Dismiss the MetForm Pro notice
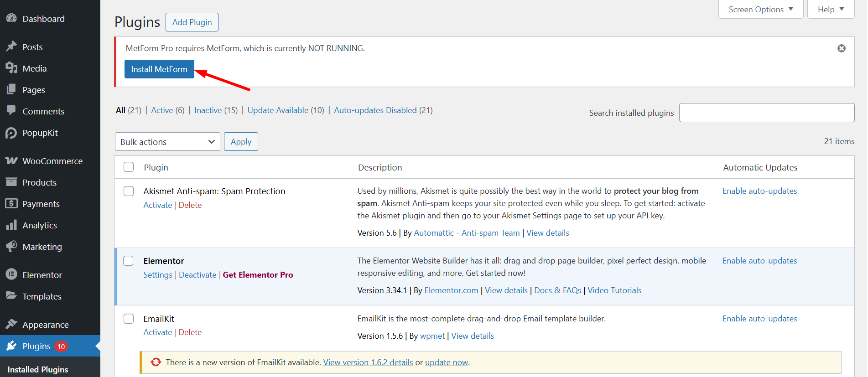This screenshot has width=868, height=377. (842, 48)
